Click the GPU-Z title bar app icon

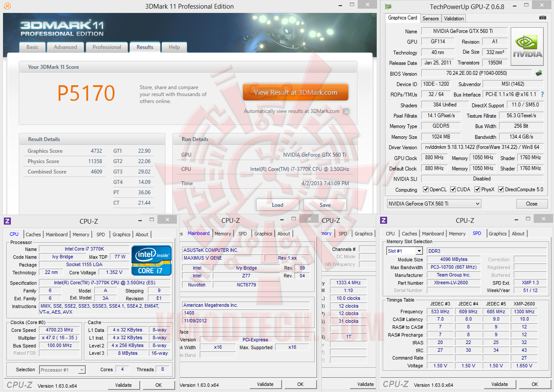[x=388, y=6]
